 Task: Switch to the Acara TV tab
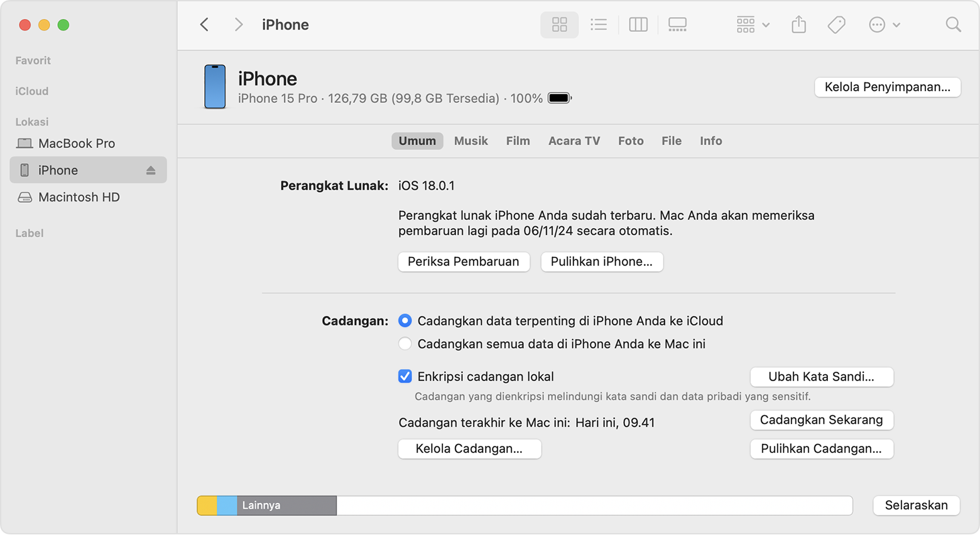574,141
